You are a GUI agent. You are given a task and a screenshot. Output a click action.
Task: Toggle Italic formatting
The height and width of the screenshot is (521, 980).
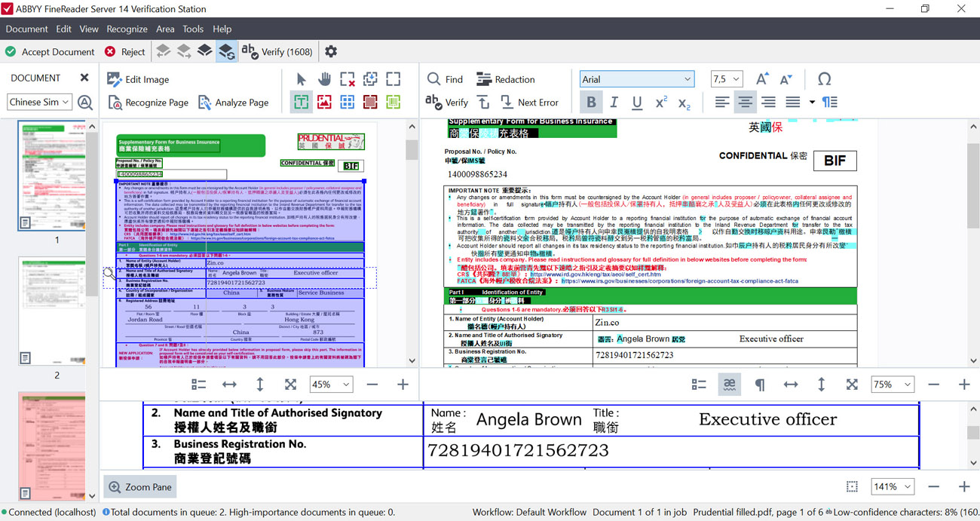tap(614, 102)
